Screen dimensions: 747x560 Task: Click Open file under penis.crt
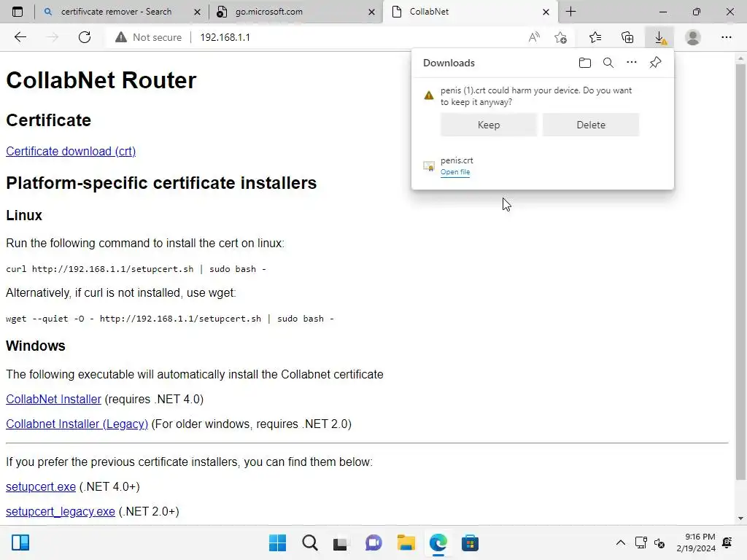point(455,172)
